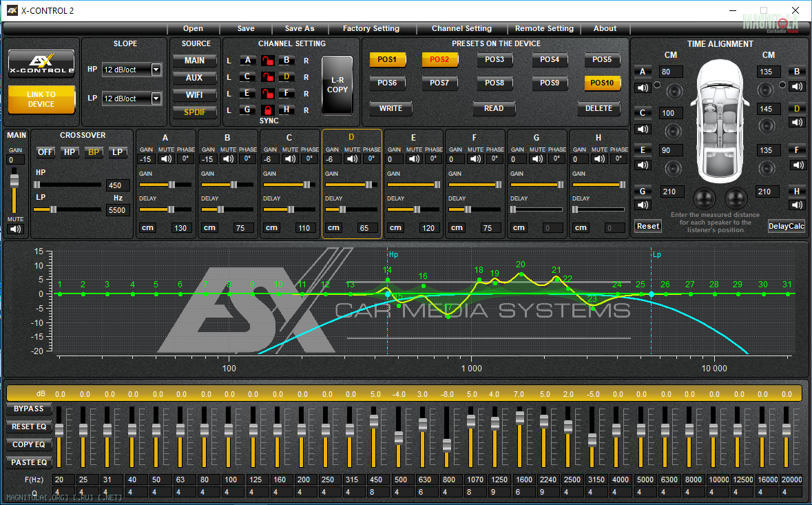The image size is (812, 505).
Task: Select AUX as source
Action: [x=195, y=78]
